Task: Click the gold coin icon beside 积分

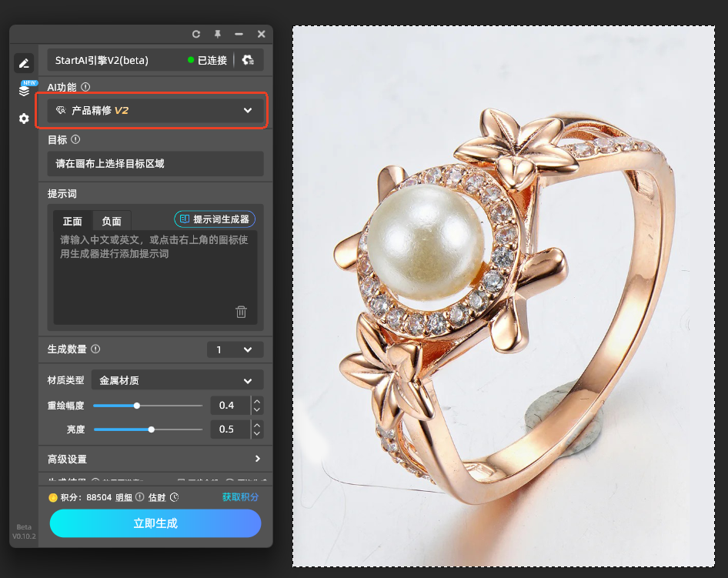Action: click(53, 498)
